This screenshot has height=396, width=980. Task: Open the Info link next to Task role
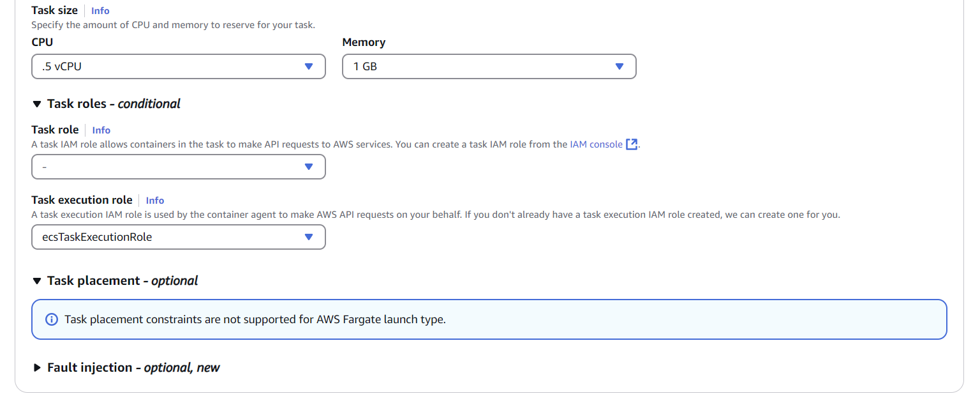point(101,130)
